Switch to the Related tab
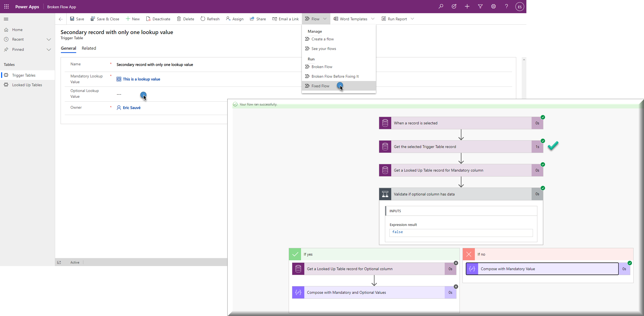Viewport: 644px width, 316px height. [89, 48]
